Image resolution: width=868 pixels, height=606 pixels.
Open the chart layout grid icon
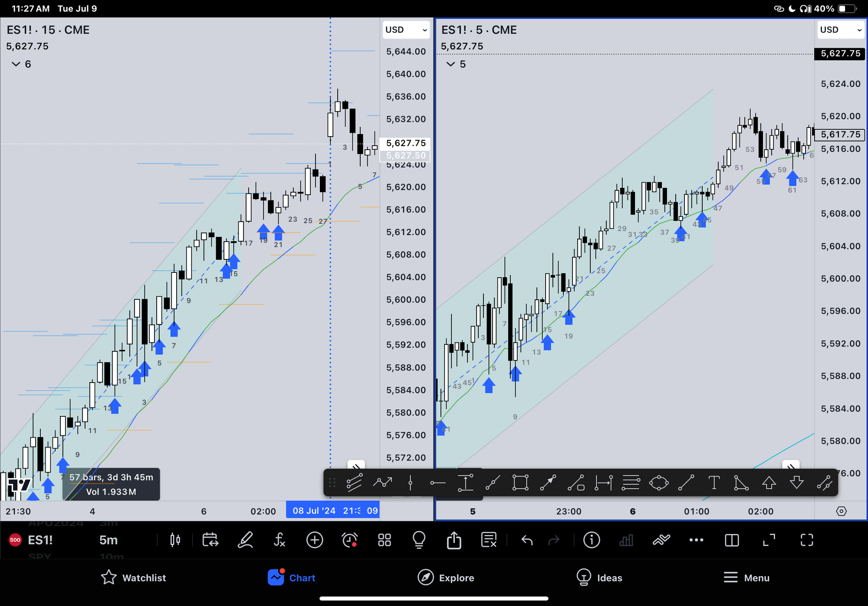pyautogui.click(x=385, y=540)
